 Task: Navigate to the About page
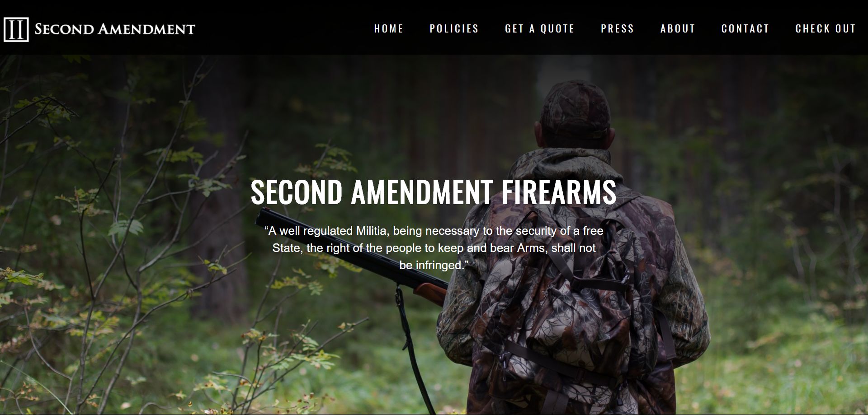tap(678, 29)
